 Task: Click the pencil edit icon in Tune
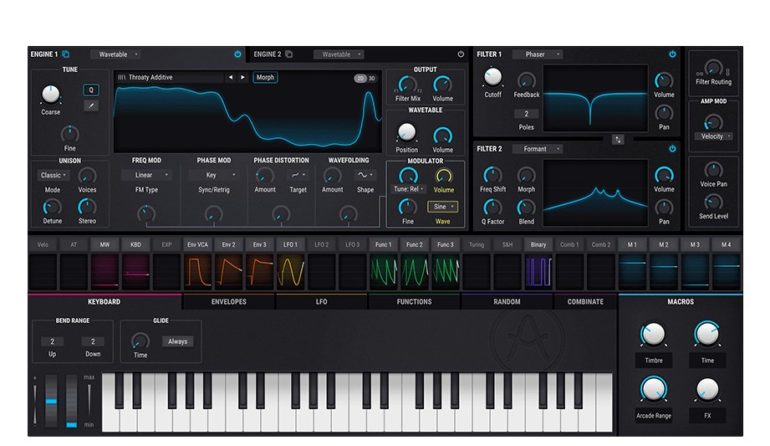[x=91, y=106]
